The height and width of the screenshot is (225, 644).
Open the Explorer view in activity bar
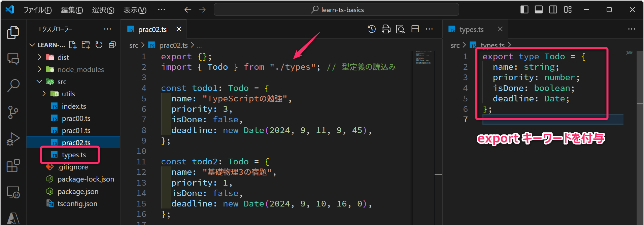tap(13, 32)
